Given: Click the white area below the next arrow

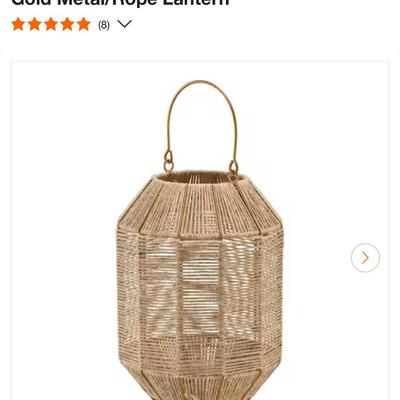Looking at the screenshot, I should click(365, 333).
